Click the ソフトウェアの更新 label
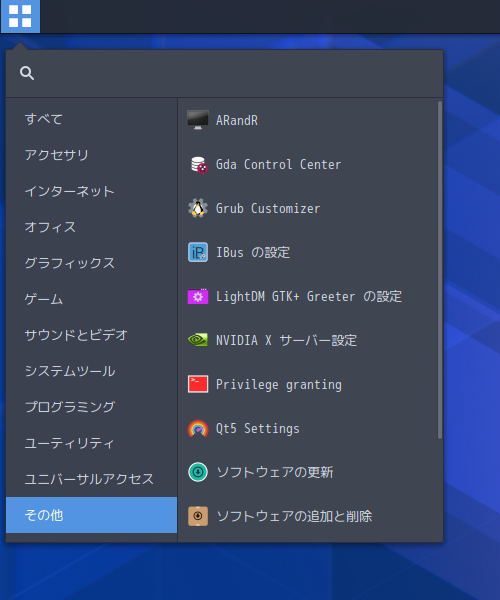The image size is (500, 600). [x=275, y=472]
